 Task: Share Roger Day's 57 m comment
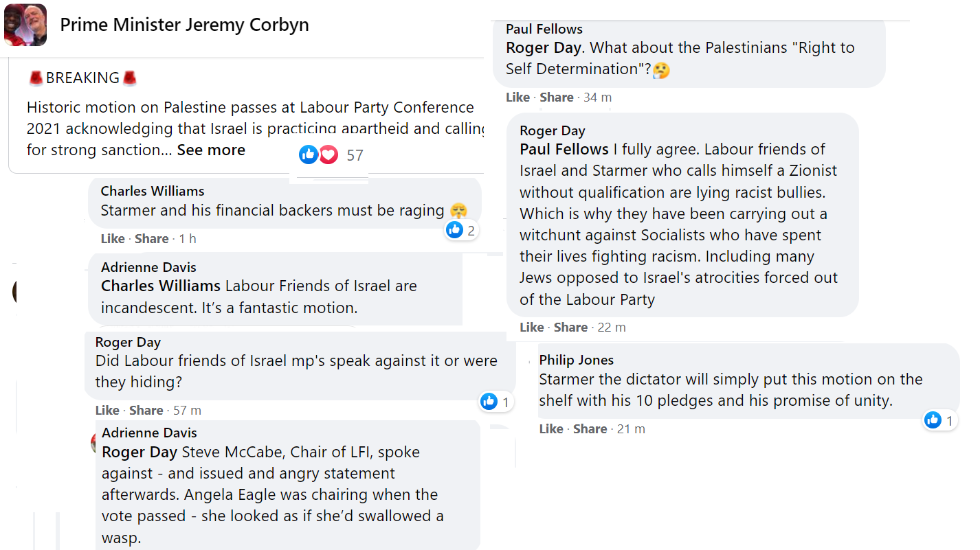click(x=146, y=411)
